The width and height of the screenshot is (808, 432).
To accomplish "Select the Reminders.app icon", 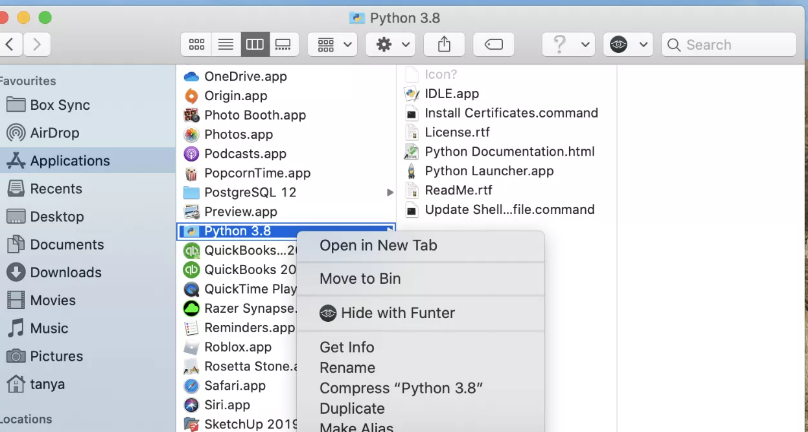I will 191,327.
